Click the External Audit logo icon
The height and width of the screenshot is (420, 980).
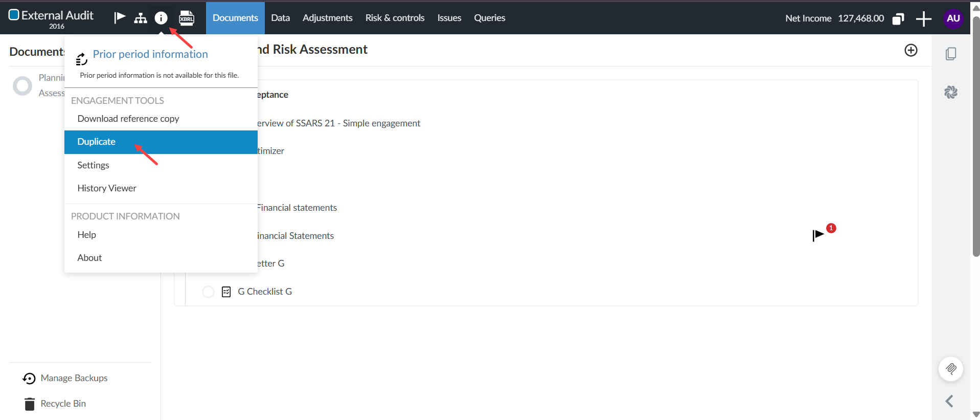coord(14,15)
